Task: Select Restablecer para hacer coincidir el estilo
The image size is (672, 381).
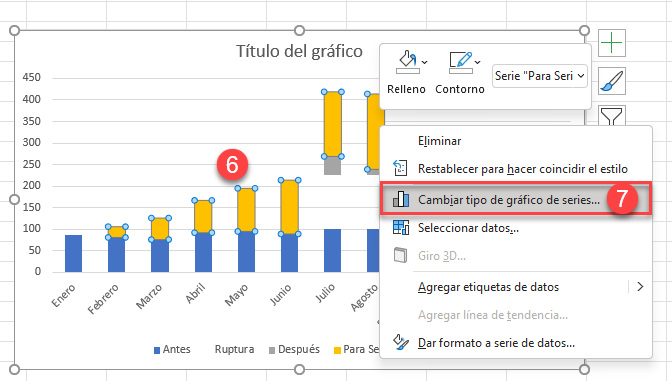Action: [516, 169]
